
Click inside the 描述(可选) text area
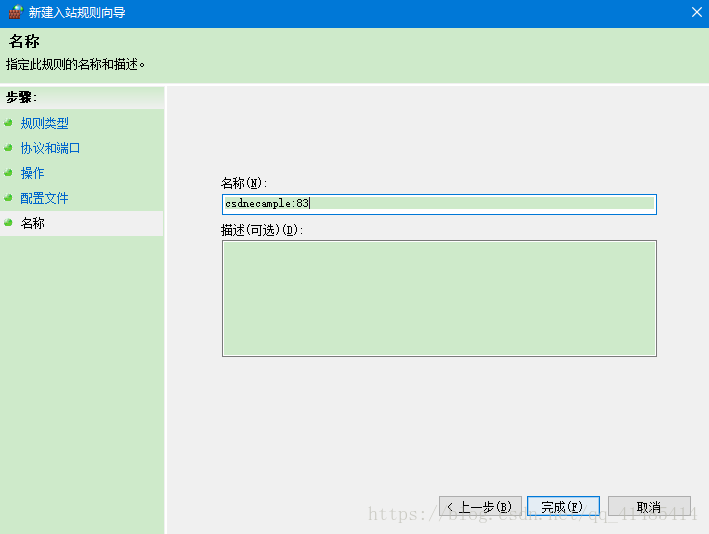tap(439, 298)
